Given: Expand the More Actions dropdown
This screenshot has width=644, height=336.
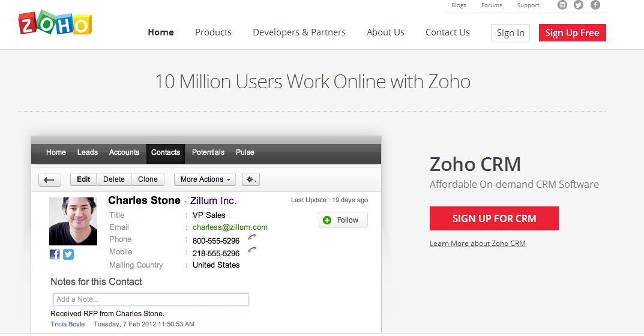Looking at the screenshot, I should pyautogui.click(x=206, y=179).
